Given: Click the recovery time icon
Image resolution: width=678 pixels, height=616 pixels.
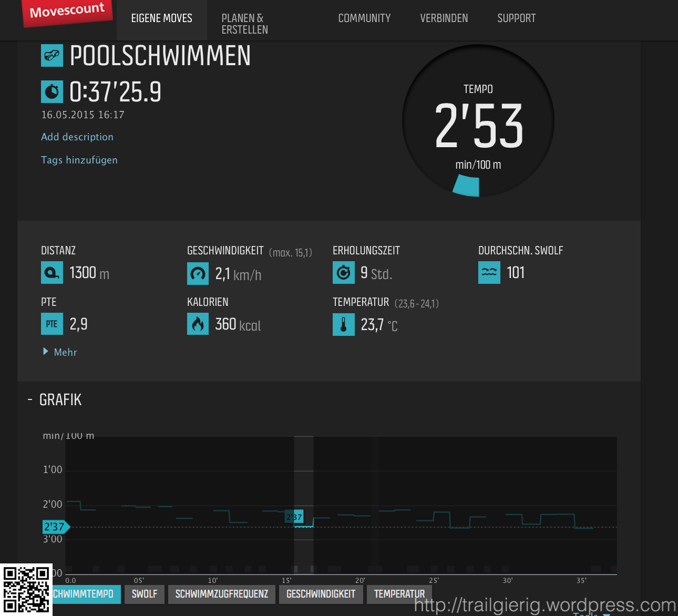Looking at the screenshot, I should pos(343,273).
